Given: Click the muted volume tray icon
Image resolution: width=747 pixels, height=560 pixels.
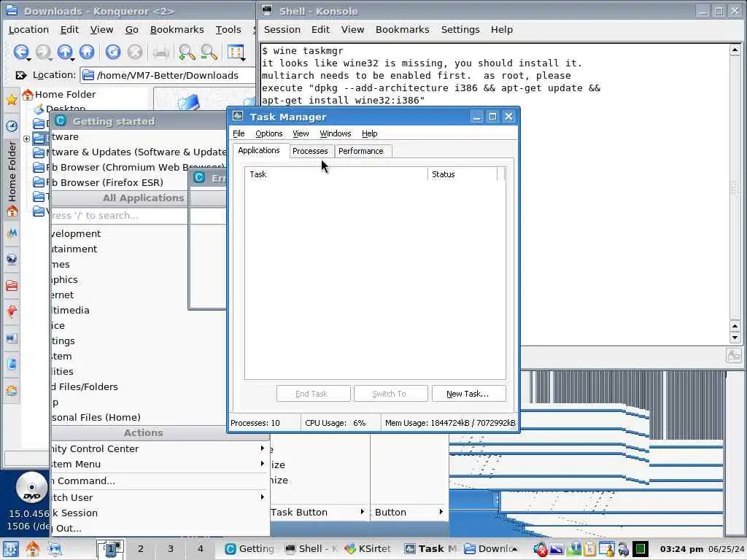Looking at the screenshot, I should point(540,549).
